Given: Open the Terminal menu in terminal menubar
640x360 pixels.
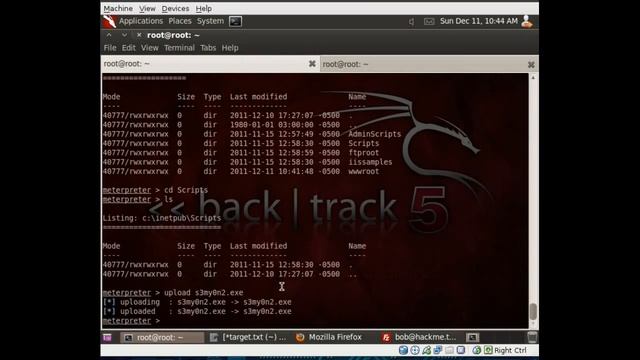Looking at the screenshot, I should 179,48.
